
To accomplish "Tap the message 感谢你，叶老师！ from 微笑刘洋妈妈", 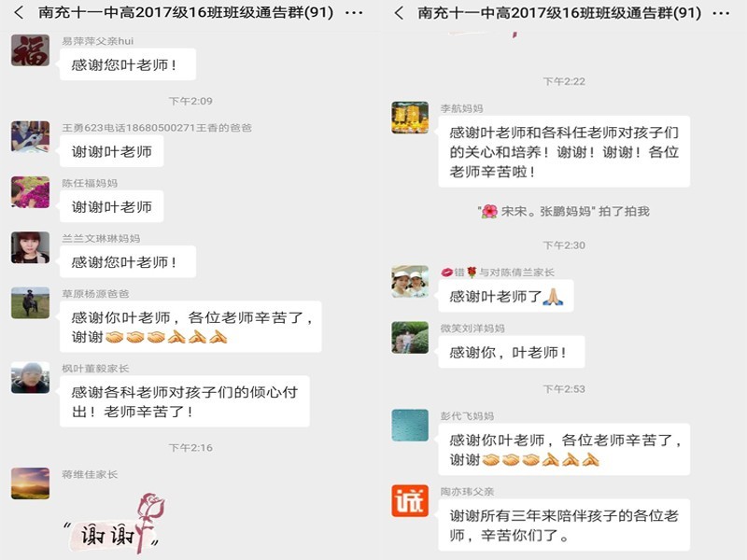I will pyautogui.click(x=511, y=352).
